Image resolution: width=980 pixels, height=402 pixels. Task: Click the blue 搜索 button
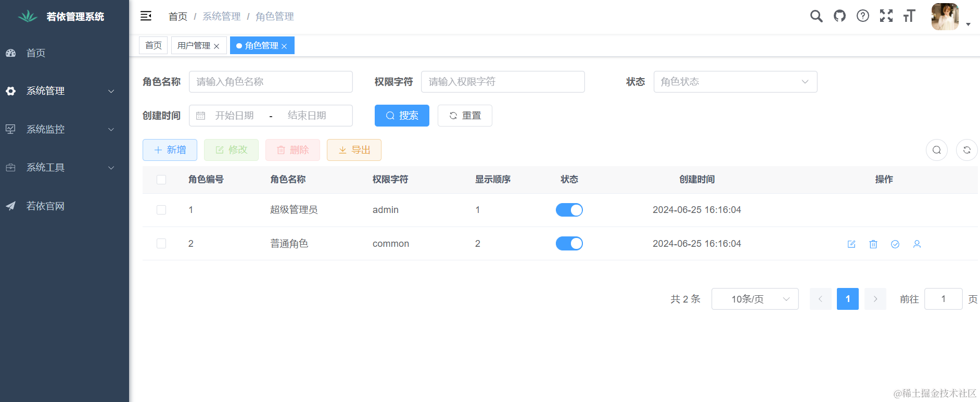tap(402, 116)
